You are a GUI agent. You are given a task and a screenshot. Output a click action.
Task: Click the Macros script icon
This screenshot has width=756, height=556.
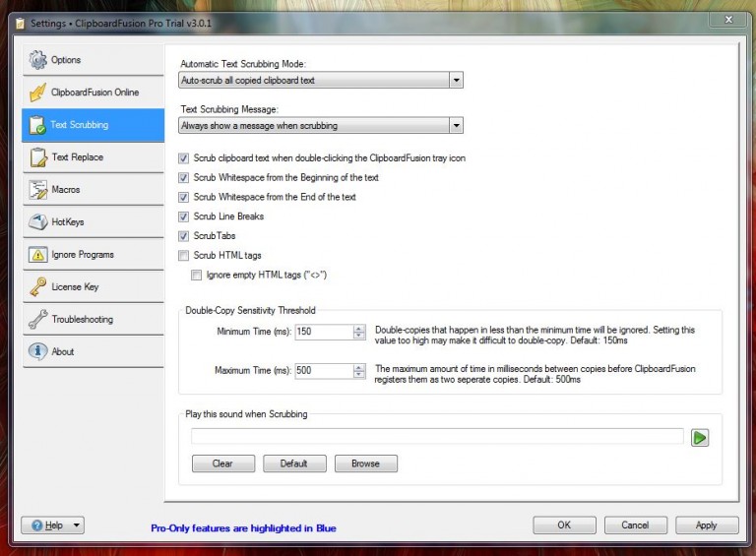37,189
